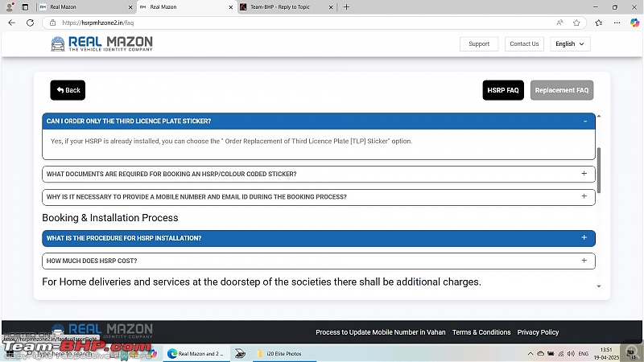Open the volume control in system tray
Screen dimensions: 644x362
(571, 353)
